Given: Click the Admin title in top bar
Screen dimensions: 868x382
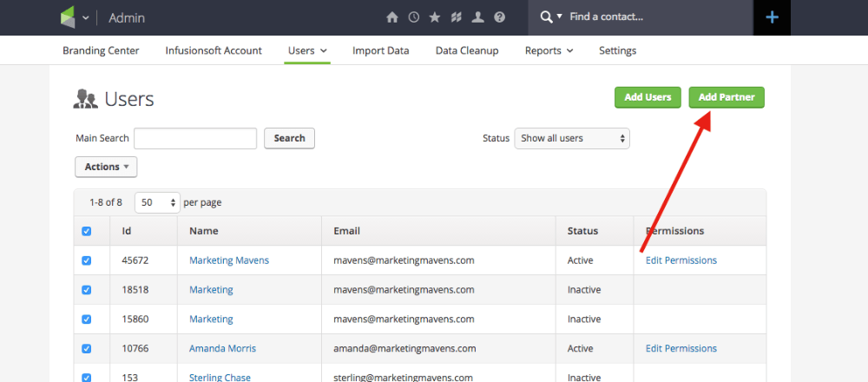Looking at the screenshot, I should tap(127, 17).
